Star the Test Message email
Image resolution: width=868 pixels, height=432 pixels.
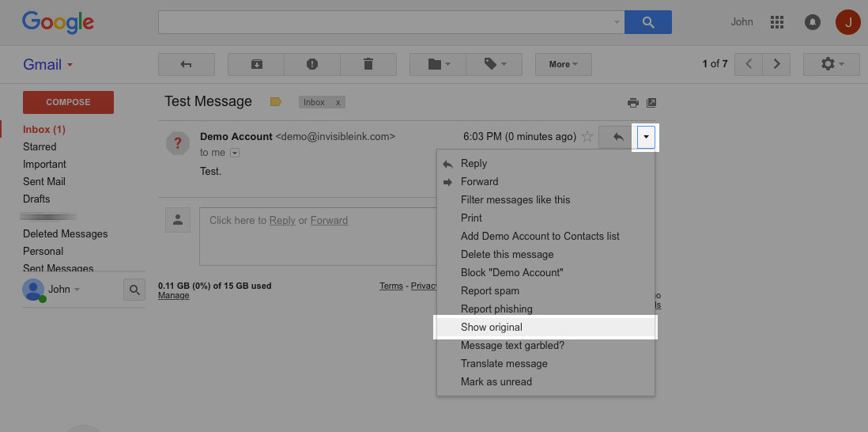click(587, 137)
